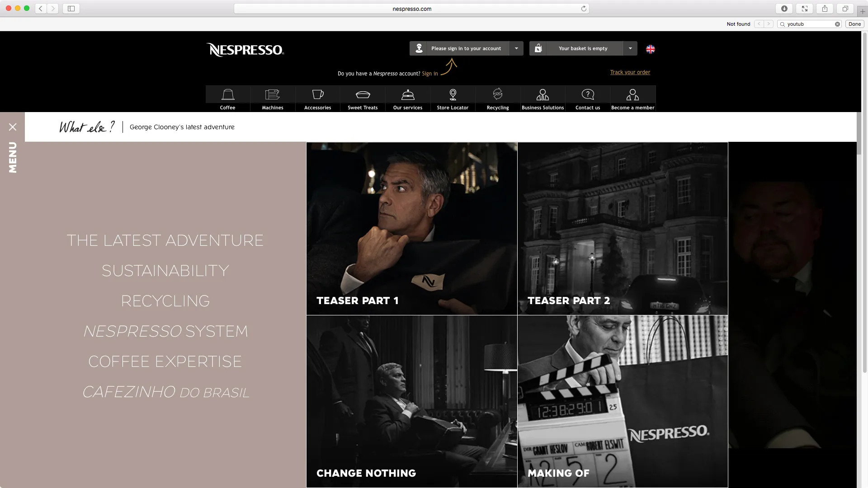Open the Coffee capsule category
This screenshot has height=488, width=868.
point(228,99)
